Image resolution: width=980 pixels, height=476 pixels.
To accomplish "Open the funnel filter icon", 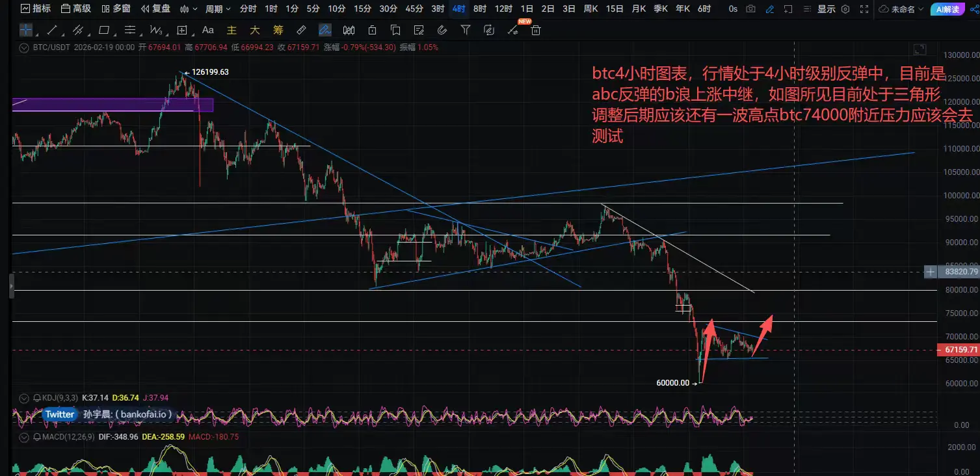I will pos(466,30).
